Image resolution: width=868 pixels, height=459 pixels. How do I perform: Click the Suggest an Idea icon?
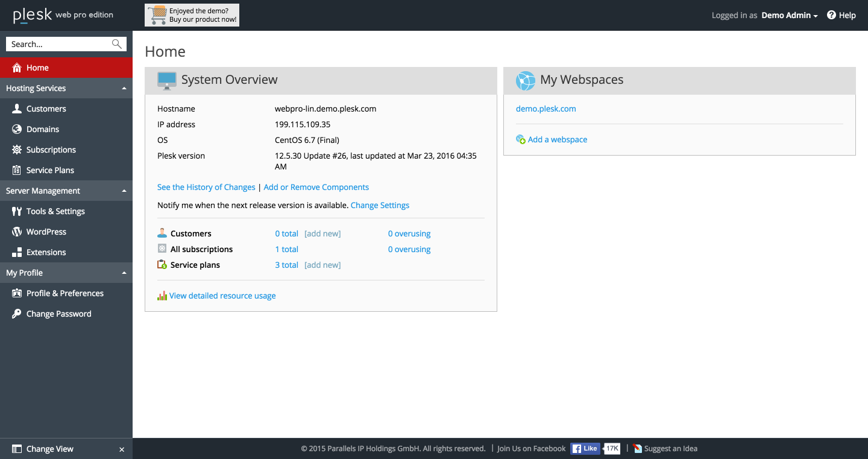point(638,449)
